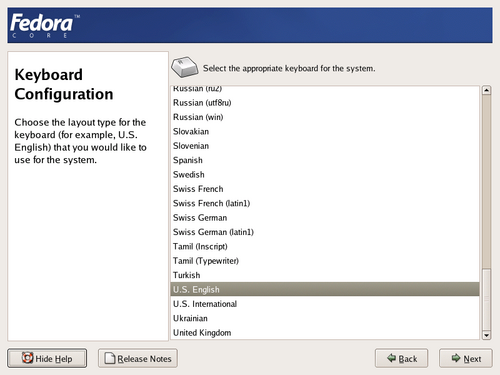The image size is (500, 375).
Task: Click Hide Help button
Action: (x=47, y=358)
